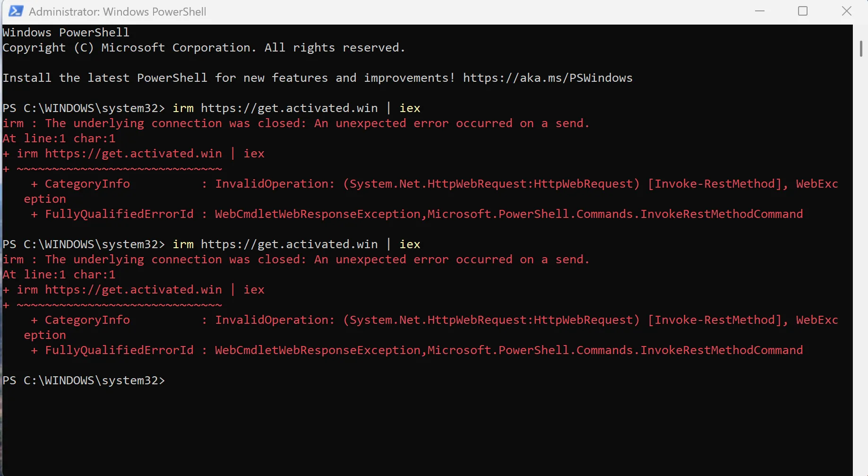Open the https://aka.ms/PSWindows link
Viewport: 868px width, 476px height.
tap(547, 78)
